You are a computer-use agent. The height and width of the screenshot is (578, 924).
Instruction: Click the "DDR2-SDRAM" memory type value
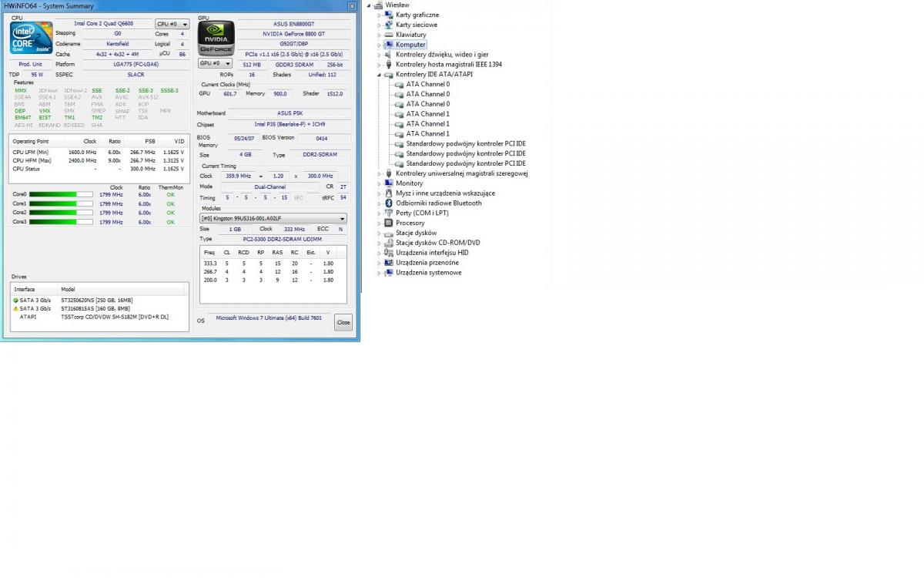[x=319, y=155]
